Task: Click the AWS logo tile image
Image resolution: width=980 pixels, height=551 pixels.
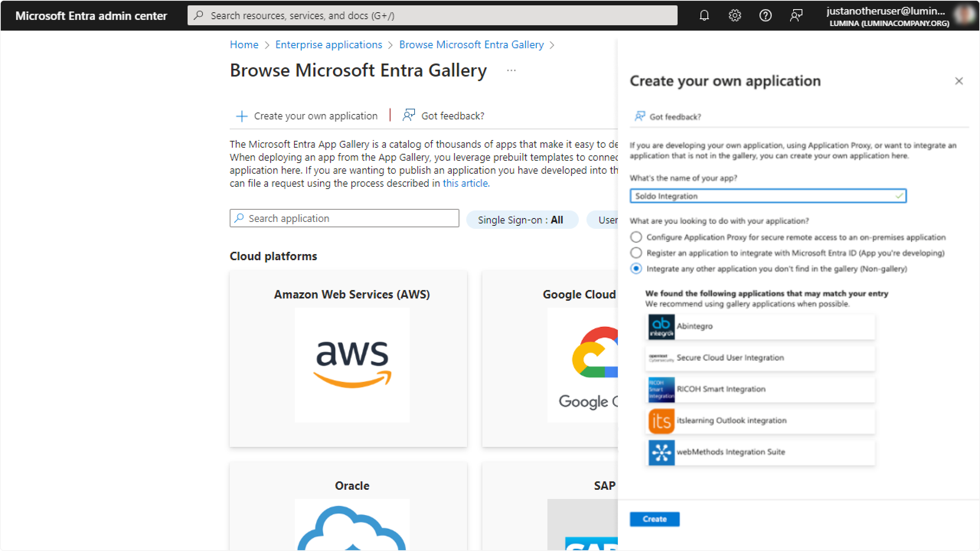Action: tap(352, 365)
